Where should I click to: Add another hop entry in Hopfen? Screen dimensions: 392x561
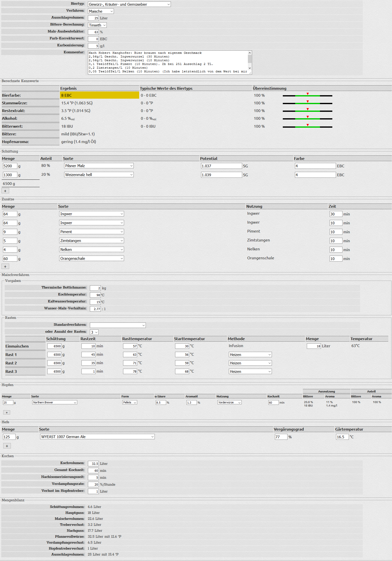click(x=7, y=413)
